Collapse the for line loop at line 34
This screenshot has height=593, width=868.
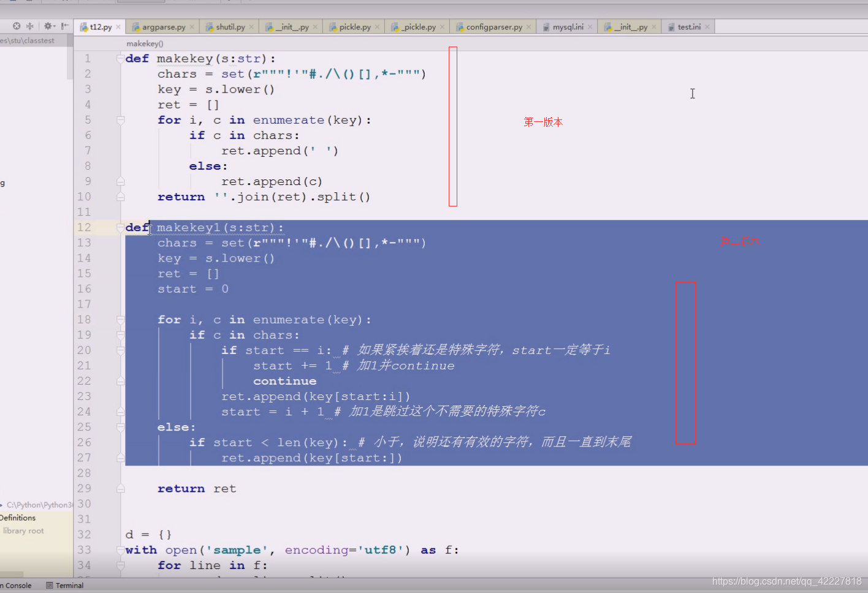click(x=121, y=565)
